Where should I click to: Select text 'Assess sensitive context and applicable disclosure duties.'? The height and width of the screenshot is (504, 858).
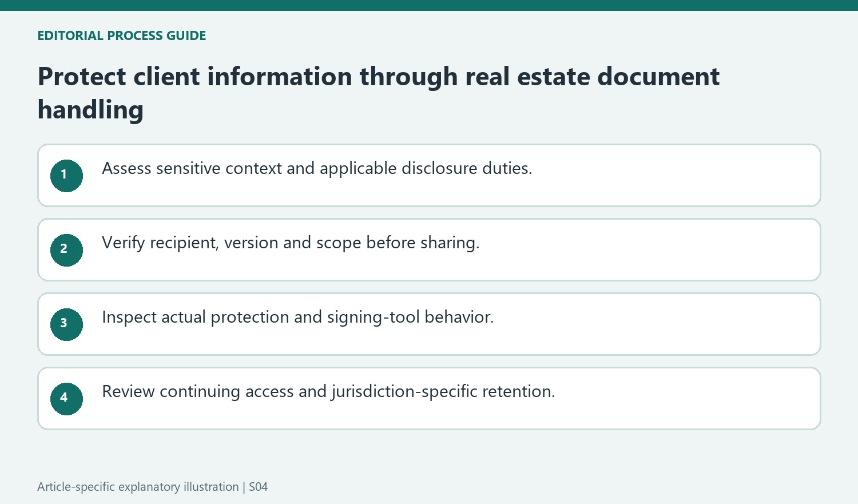point(317,168)
